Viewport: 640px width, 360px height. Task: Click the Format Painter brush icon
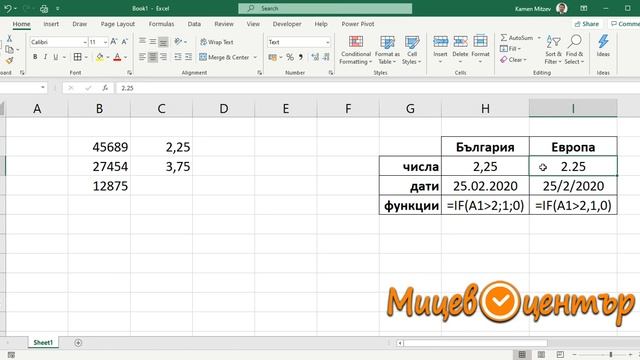[9, 60]
